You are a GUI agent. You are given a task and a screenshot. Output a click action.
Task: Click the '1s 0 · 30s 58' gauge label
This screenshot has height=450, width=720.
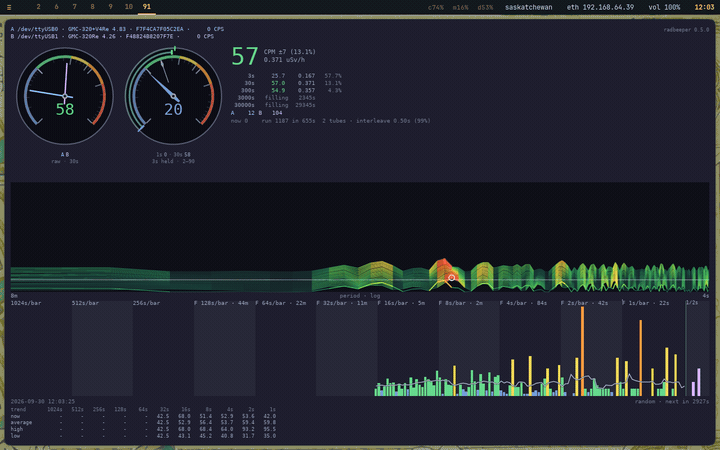point(173,154)
